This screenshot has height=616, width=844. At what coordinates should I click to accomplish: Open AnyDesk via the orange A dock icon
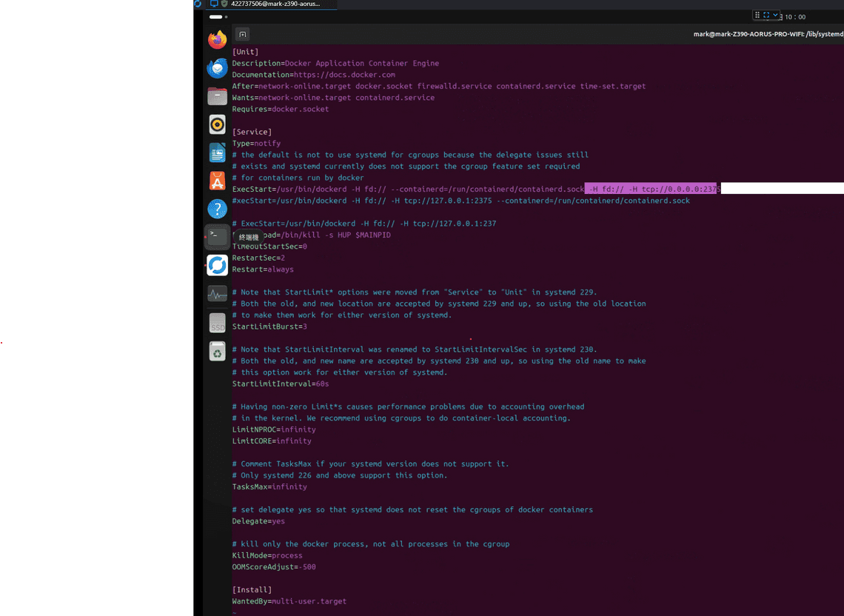click(217, 180)
